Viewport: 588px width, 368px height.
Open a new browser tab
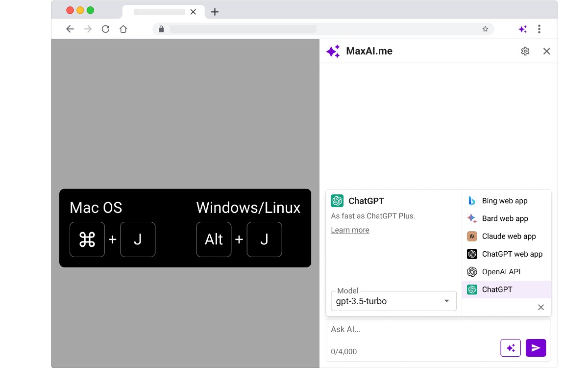[x=215, y=12]
